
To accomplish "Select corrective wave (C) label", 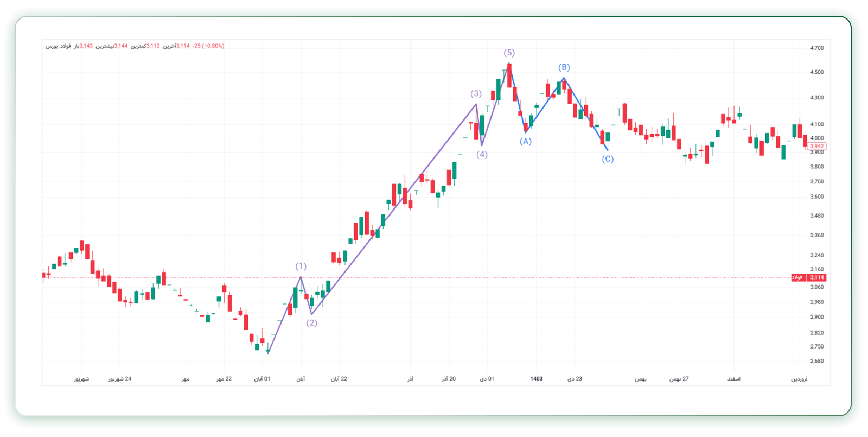I will click(608, 159).
